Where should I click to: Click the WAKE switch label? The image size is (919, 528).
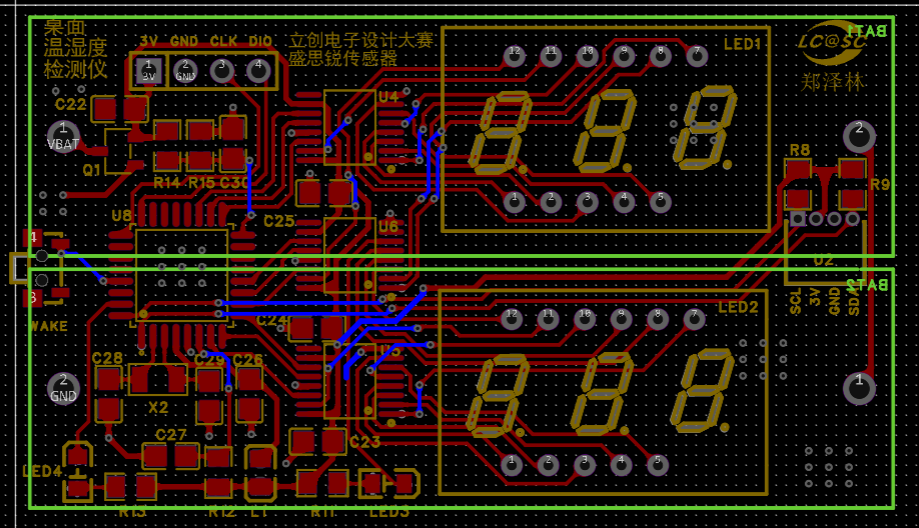pos(49,326)
